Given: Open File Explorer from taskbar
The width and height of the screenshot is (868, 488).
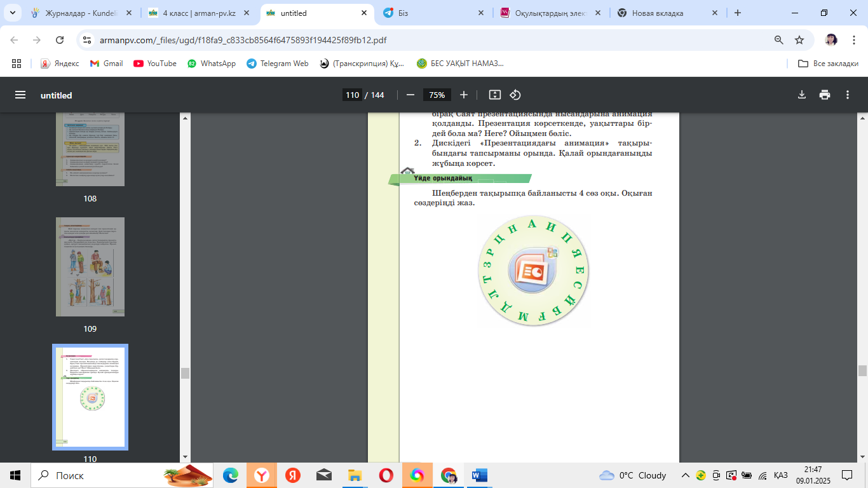Looking at the screenshot, I should (355, 475).
